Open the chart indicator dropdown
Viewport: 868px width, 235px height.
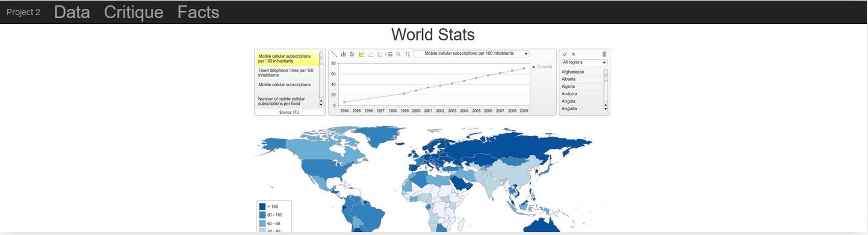click(x=471, y=54)
